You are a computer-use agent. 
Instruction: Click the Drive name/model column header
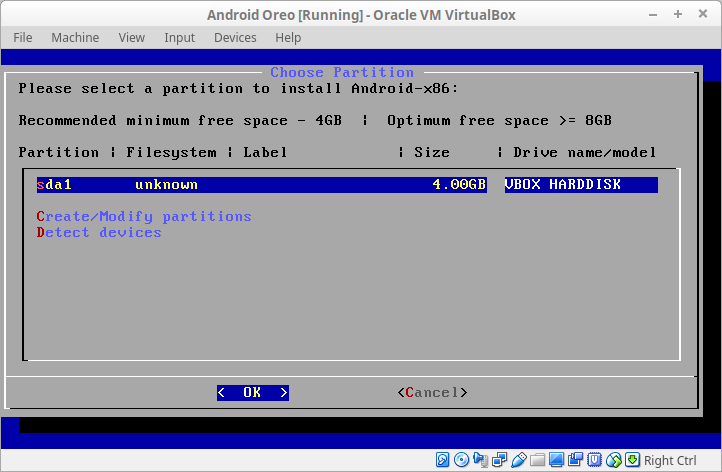pyautogui.click(x=585, y=152)
